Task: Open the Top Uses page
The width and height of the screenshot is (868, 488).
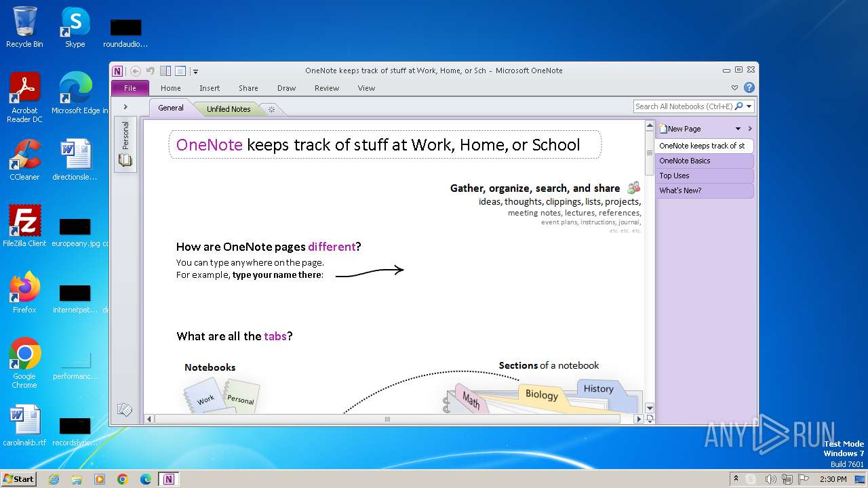Action: coord(704,176)
